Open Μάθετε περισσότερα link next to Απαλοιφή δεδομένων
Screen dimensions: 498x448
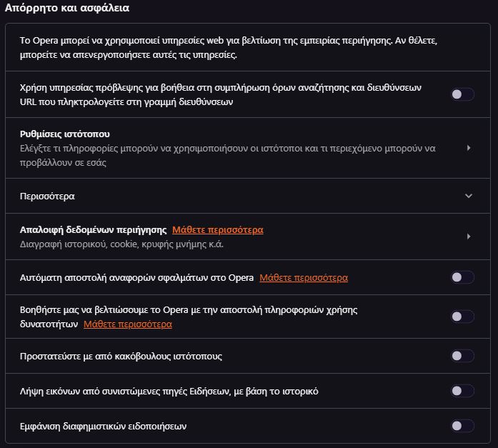(218, 230)
